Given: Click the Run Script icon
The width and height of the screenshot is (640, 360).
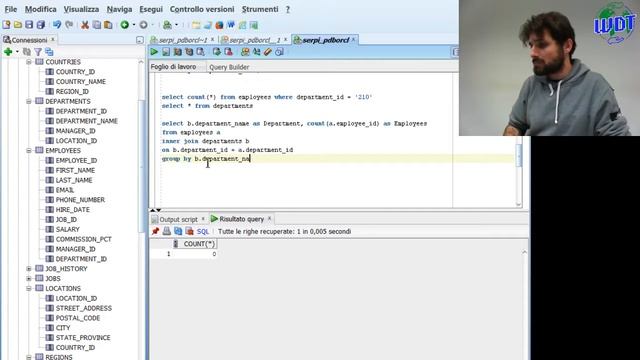Looking at the screenshot, I should (166, 52).
